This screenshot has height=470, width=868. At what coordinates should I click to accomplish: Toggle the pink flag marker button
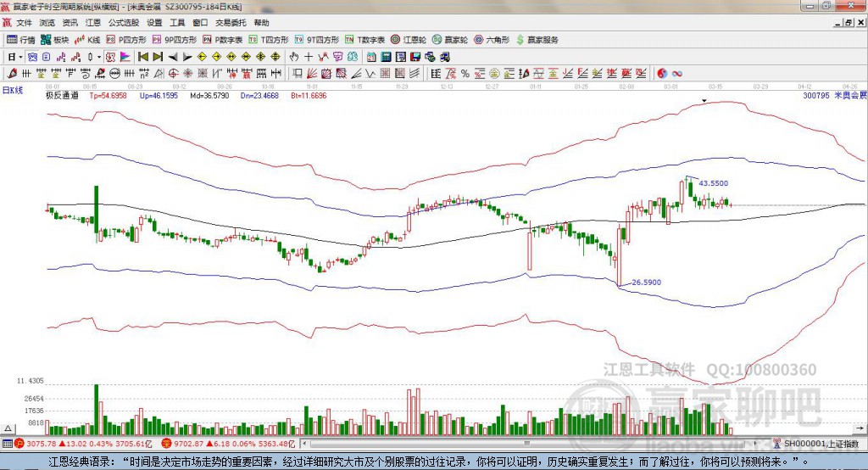(125, 57)
